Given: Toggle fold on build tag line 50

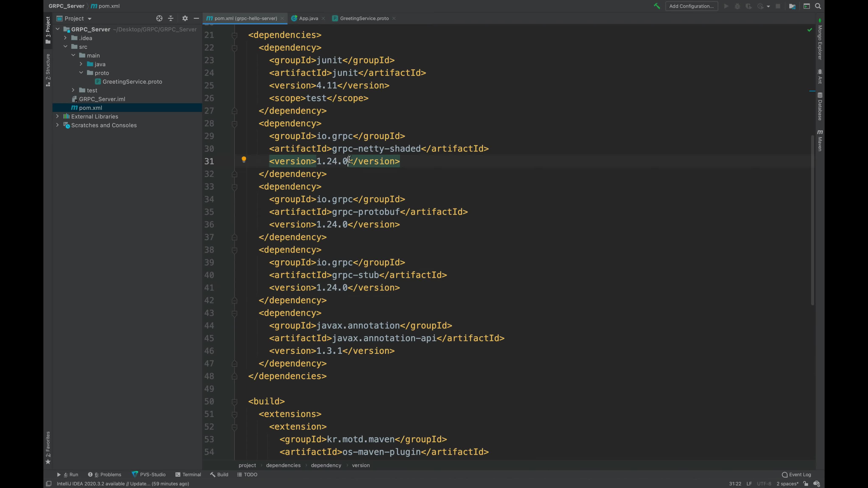Looking at the screenshot, I should tap(235, 401).
